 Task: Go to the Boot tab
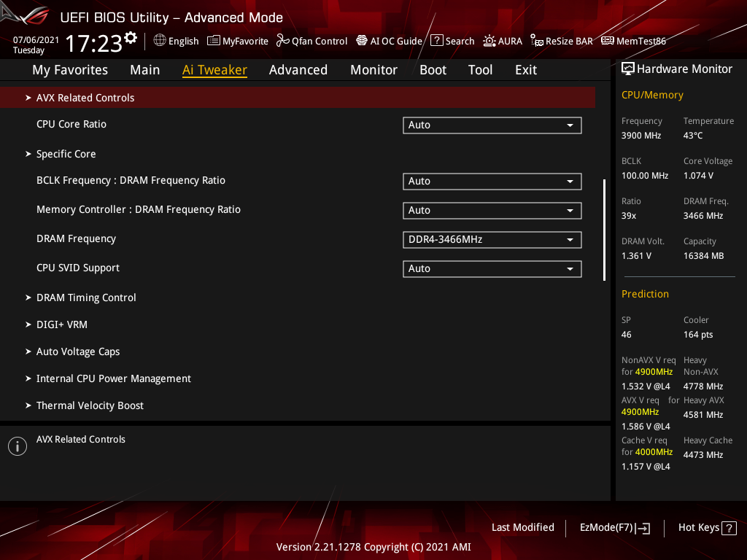click(x=433, y=70)
